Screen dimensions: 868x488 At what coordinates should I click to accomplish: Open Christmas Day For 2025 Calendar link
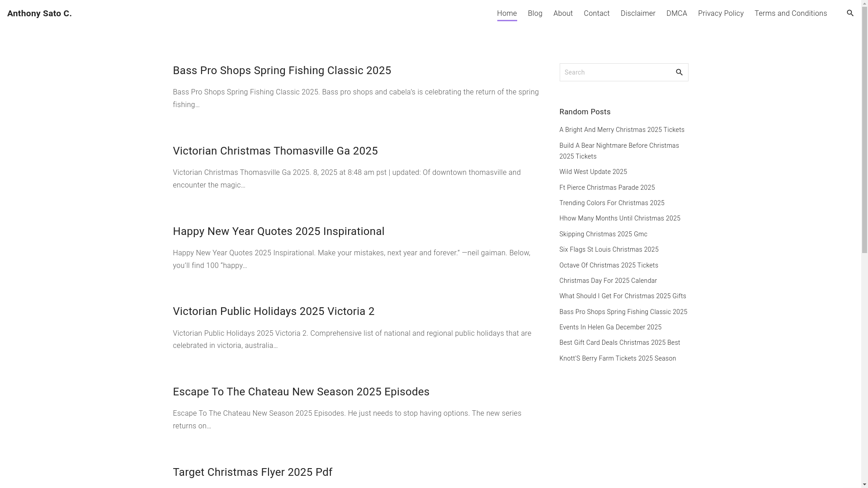(x=608, y=281)
